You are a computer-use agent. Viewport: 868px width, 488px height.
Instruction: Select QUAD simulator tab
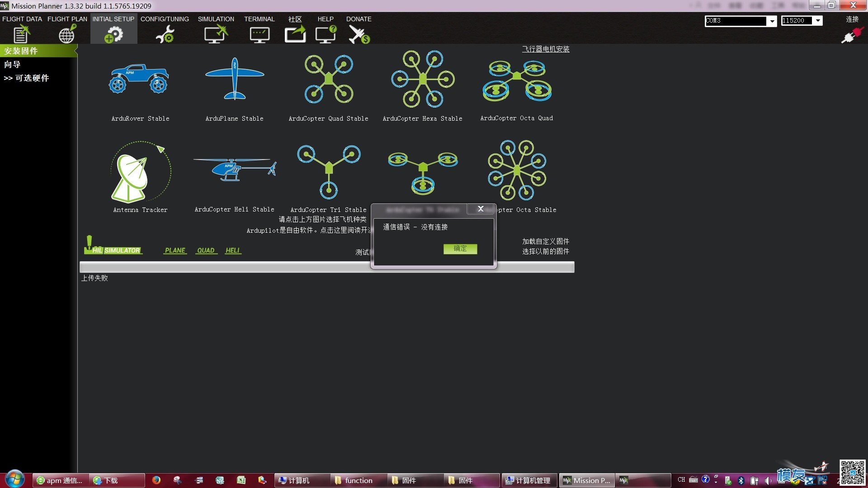point(206,250)
